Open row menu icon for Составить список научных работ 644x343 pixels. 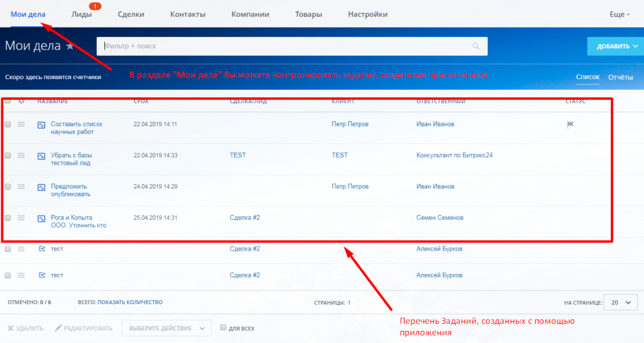point(21,124)
